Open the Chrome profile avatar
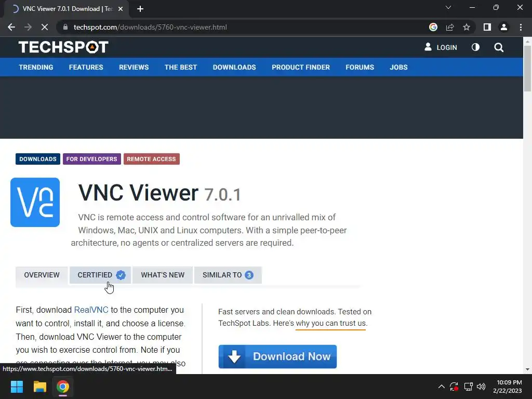This screenshot has height=399, width=532. [504, 27]
